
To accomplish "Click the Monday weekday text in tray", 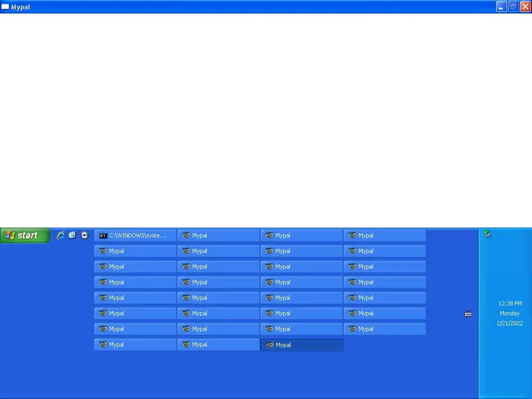I will tap(510, 313).
